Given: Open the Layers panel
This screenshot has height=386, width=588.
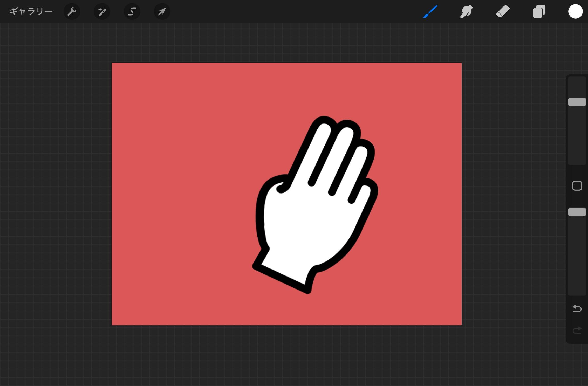Looking at the screenshot, I should [539, 11].
